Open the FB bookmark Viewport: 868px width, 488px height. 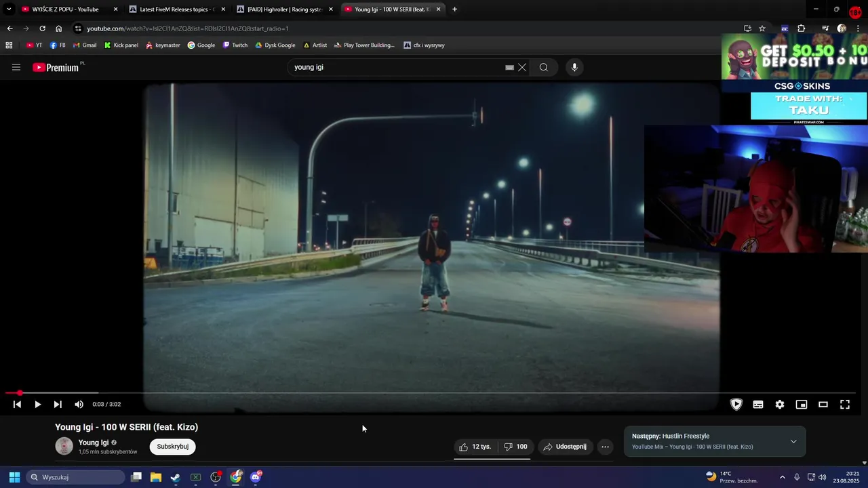point(58,45)
